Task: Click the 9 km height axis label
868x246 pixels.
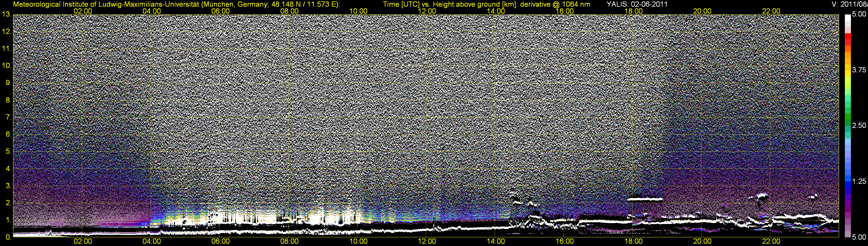Action: (8, 83)
